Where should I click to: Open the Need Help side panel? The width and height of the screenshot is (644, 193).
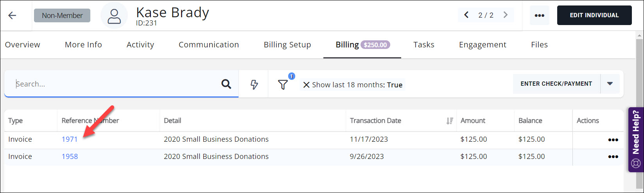tap(636, 140)
